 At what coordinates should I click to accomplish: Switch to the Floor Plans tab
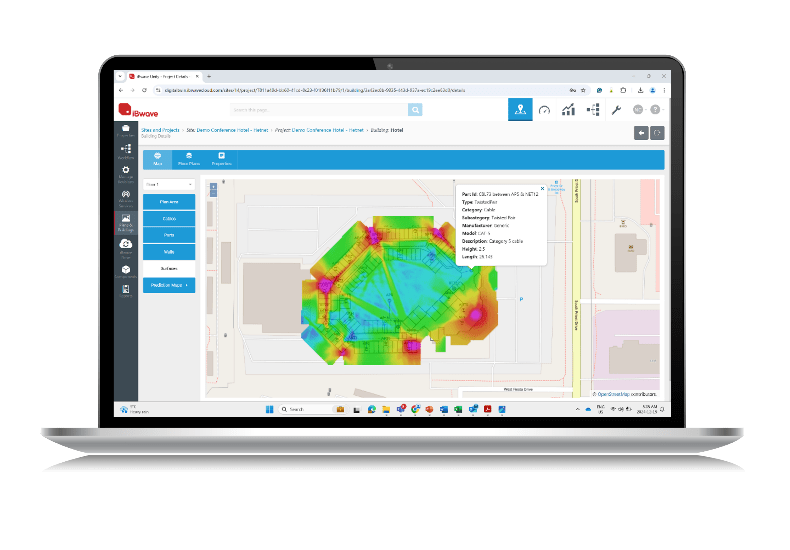(x=189, y=159)
